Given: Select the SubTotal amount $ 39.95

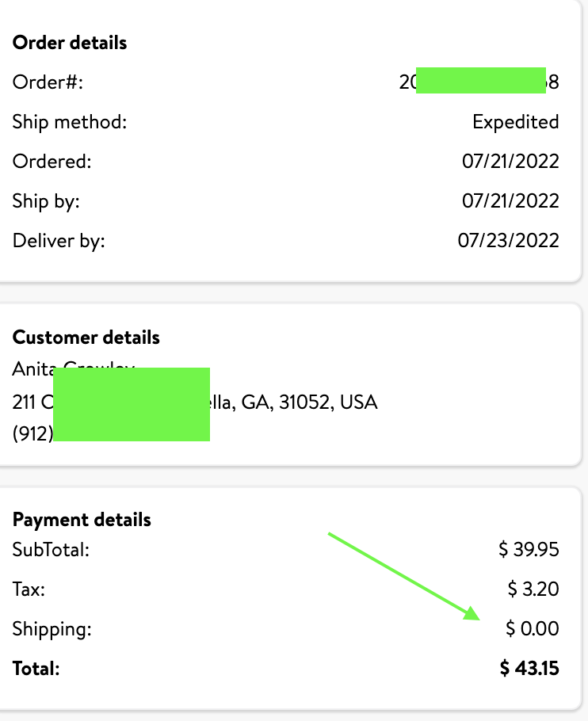Looking at the screenshot, I should (529, 550).
